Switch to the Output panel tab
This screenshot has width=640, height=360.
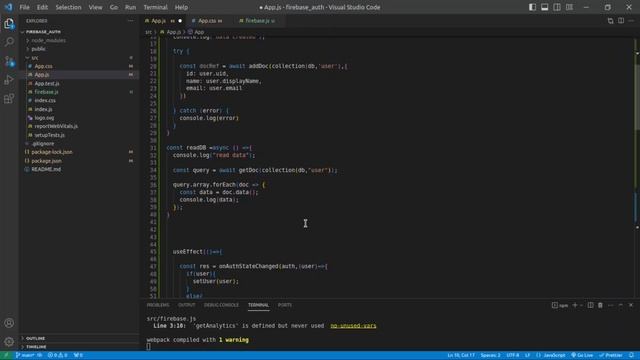tap(187, 305)
